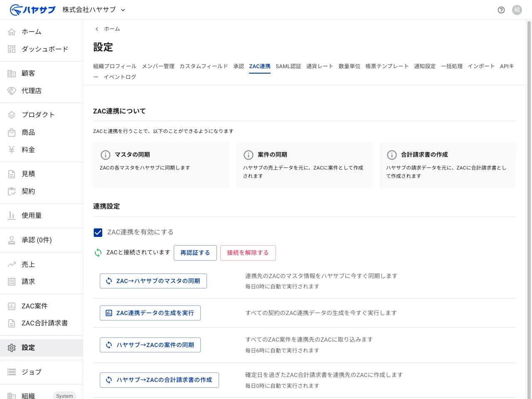Viewport: 532px width, 399px height.
Task: Switch to メンバー管理 tab
Action: pos(158,66)
